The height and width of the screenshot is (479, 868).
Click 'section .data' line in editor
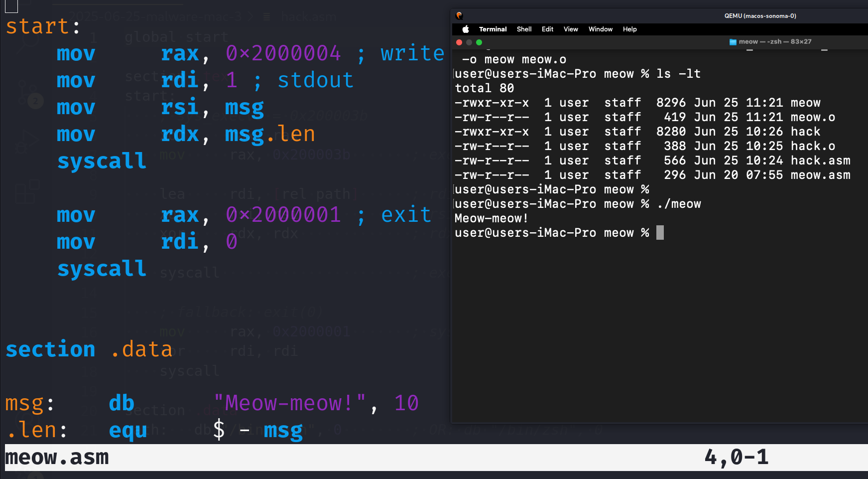point(89,349)
